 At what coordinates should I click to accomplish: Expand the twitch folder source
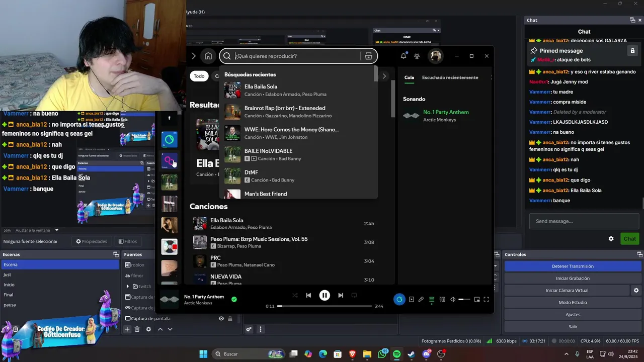click(128, 286)
